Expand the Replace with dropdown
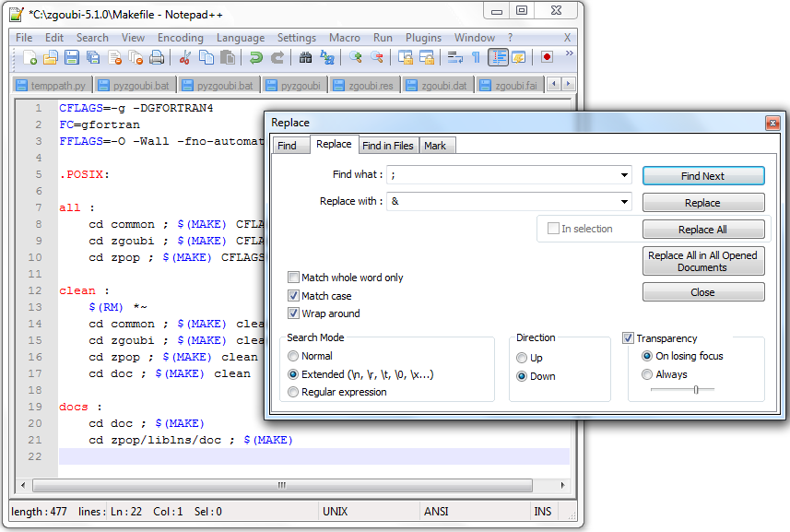 tap(624, 201)
